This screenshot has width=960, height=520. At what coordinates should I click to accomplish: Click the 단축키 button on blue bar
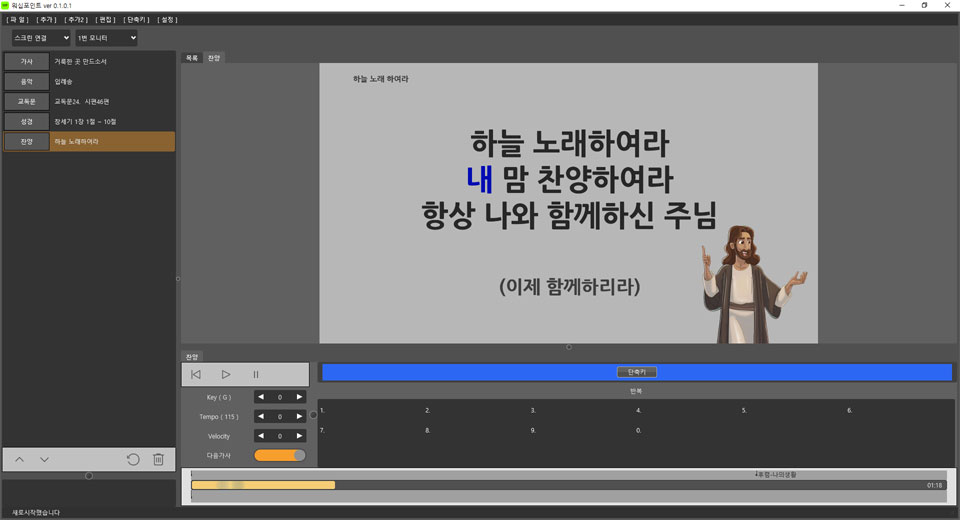pos(637,372)
